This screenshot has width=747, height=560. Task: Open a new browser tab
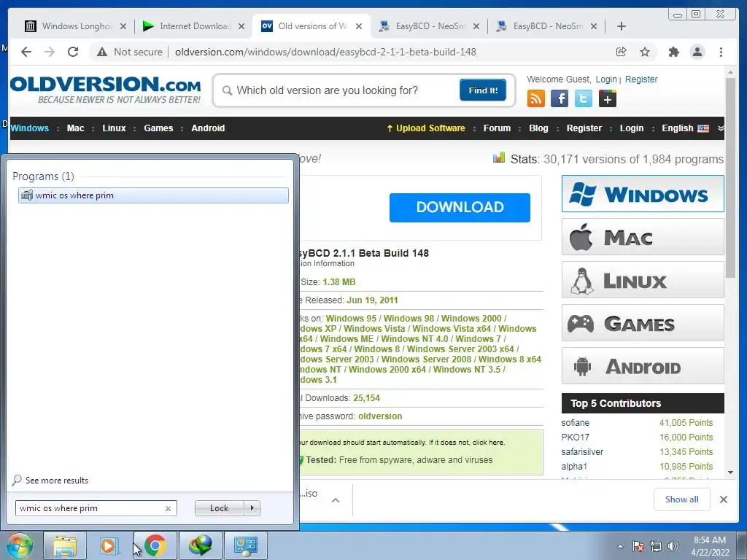point(622,26)
